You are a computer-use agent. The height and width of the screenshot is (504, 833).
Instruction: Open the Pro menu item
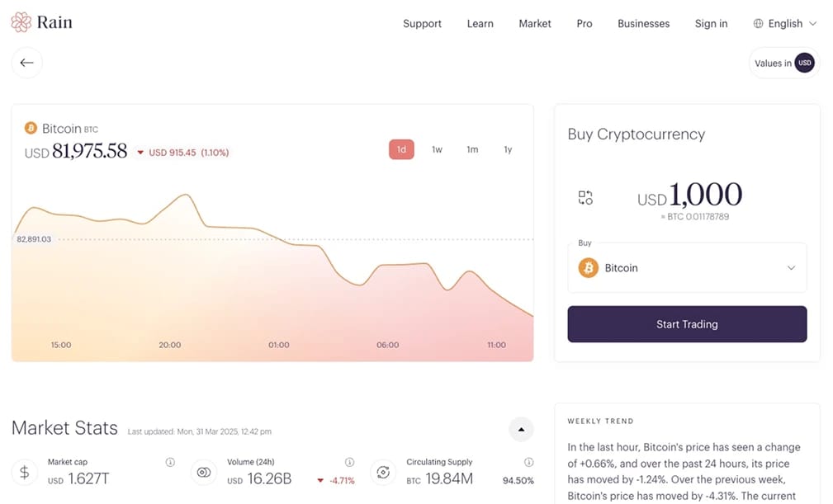(x=584, y=24)
